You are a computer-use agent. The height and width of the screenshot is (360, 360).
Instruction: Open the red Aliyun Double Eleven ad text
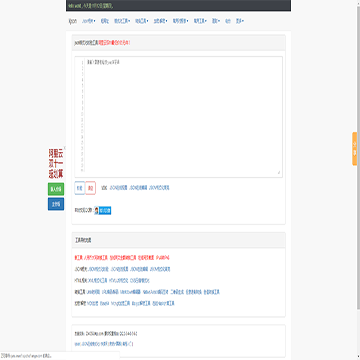56,164
